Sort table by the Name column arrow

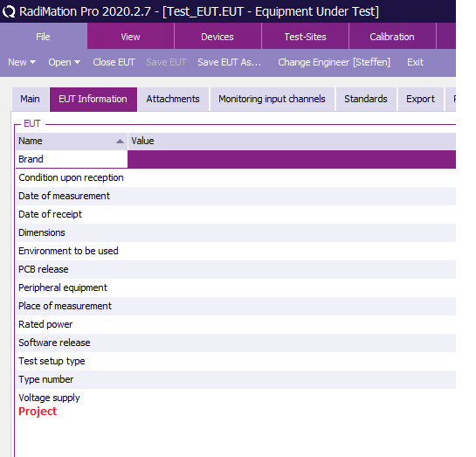point(120,142)
